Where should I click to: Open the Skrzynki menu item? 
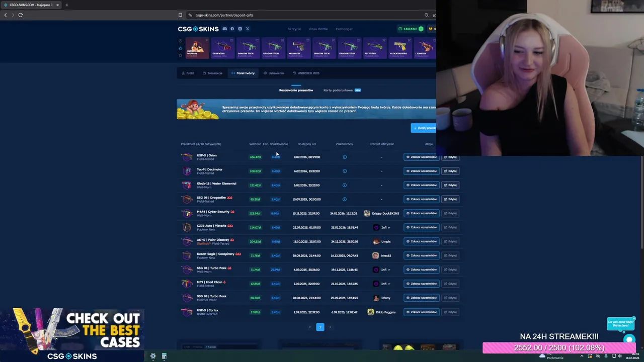point(294,29)
